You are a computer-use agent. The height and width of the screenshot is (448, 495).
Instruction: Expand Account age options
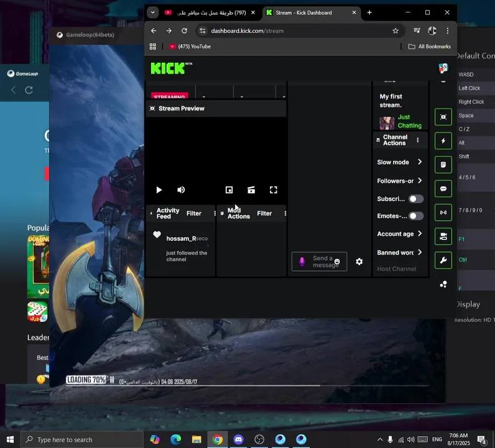(399, 234)
